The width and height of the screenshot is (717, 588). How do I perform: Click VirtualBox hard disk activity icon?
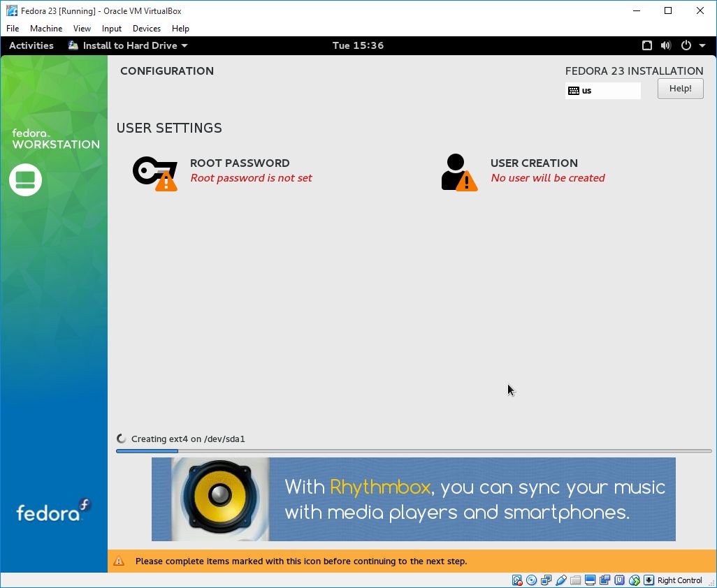click(x=517, y=580)
